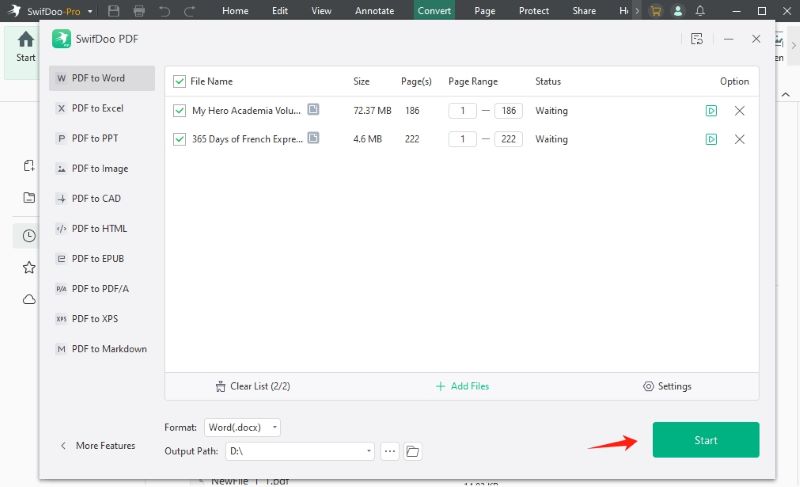Image resolution: width=800 pixels, height=487 pixels.
Task: Open file info icon next to 365 Days of French
Action: [x=313, y=138]
